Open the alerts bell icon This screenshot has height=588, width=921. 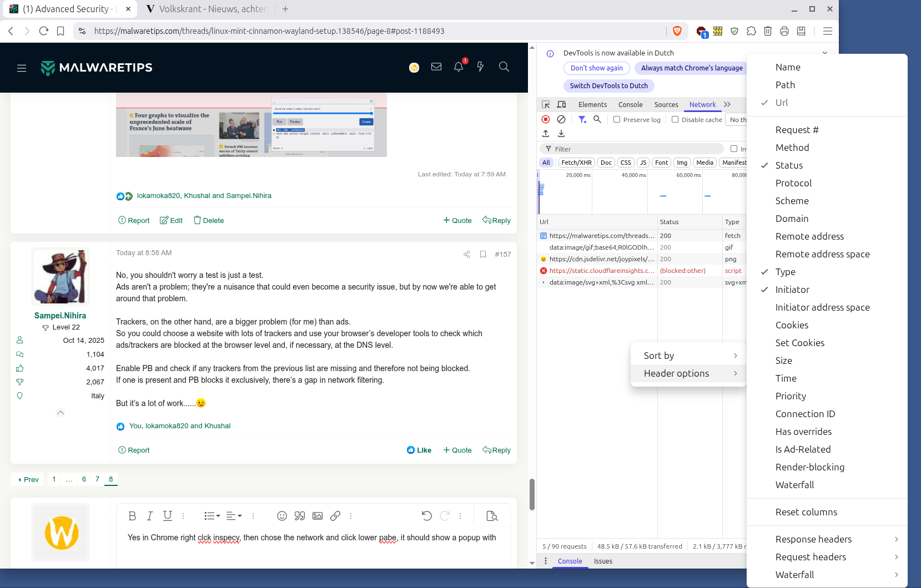(x=459, y=67)
